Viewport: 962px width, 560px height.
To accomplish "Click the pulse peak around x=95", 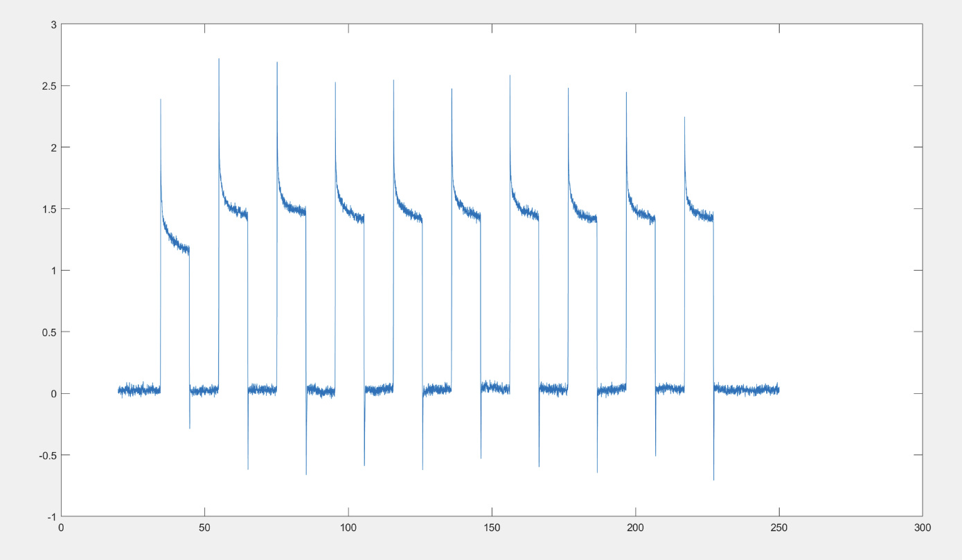I will coord(335,83).
